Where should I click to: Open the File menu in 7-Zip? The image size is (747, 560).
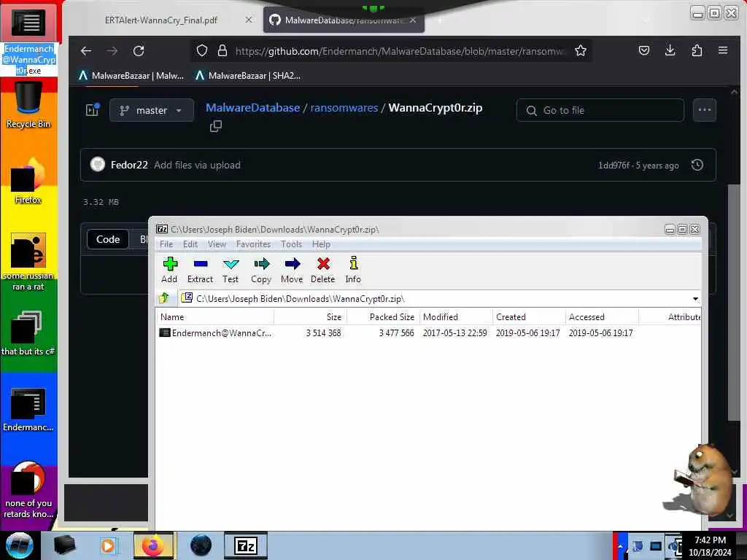point(166,244)
